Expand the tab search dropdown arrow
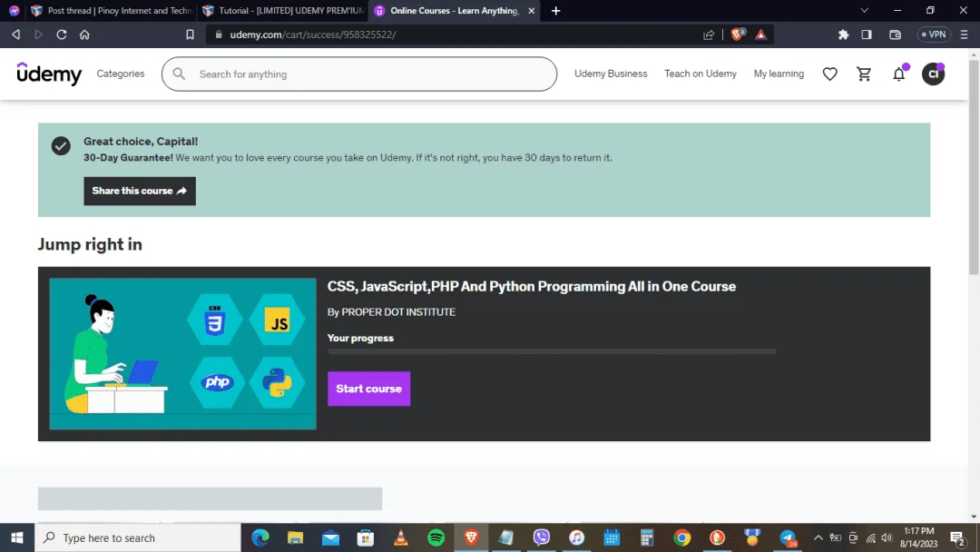 pos(865,11)
